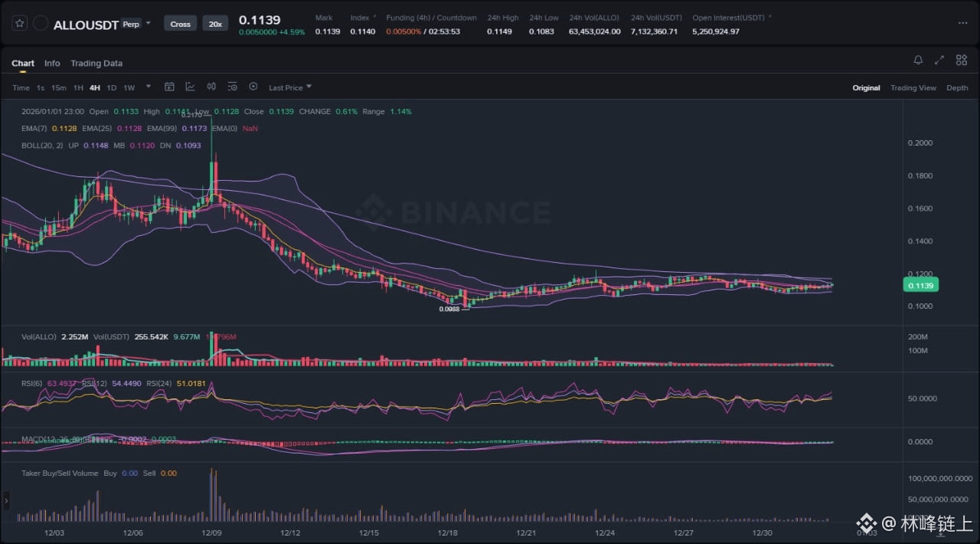The image size is (980, 544).
Task: Click the EMA(25) indicator label
Action: coord(96,129)
